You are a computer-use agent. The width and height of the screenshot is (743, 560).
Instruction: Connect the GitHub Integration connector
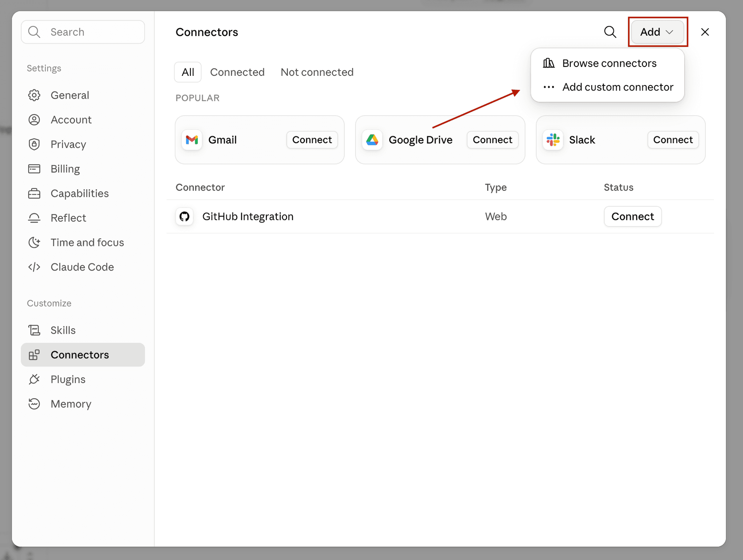pos(633,216)
